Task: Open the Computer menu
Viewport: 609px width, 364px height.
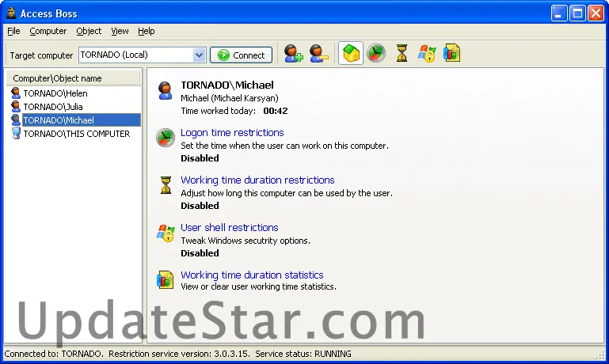Action: tap(48, 31)
